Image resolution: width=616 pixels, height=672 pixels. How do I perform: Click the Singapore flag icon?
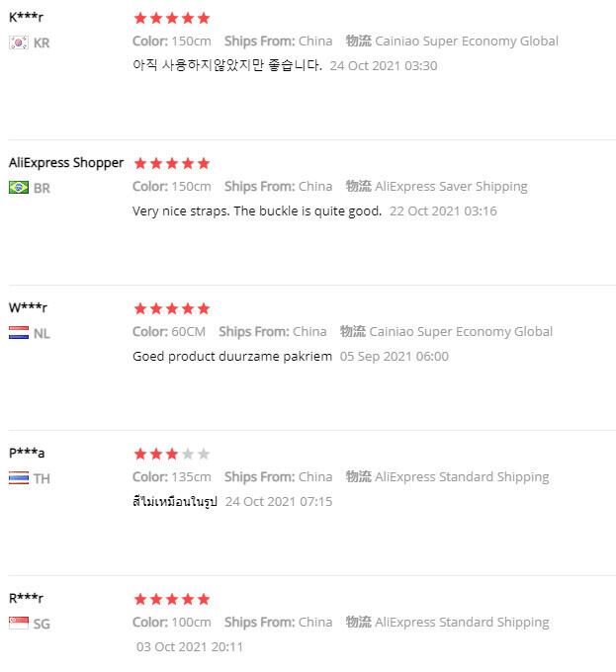(18, 624)
